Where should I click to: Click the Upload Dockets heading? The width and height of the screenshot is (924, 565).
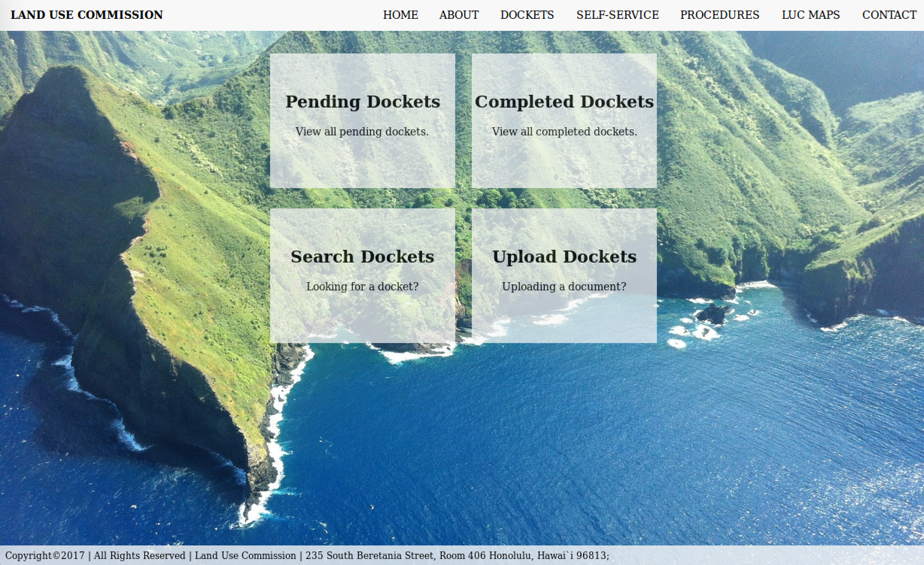pyautogui.click(x=564, y=257)
